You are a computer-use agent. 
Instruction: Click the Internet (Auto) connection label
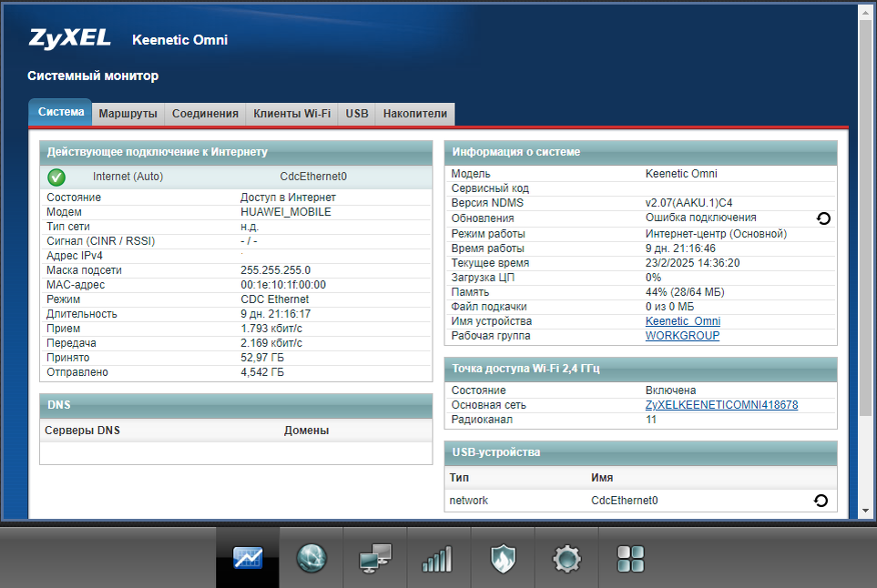click(128, 177)
